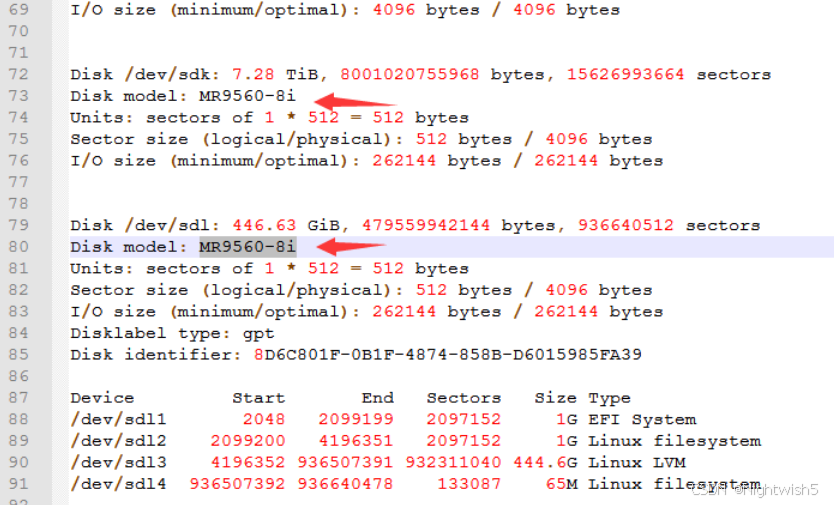Viewport: 834px width, 505px height.
Task: Click the highlighted "MR9560-8i" on line 80
Action: click(247, 247)
